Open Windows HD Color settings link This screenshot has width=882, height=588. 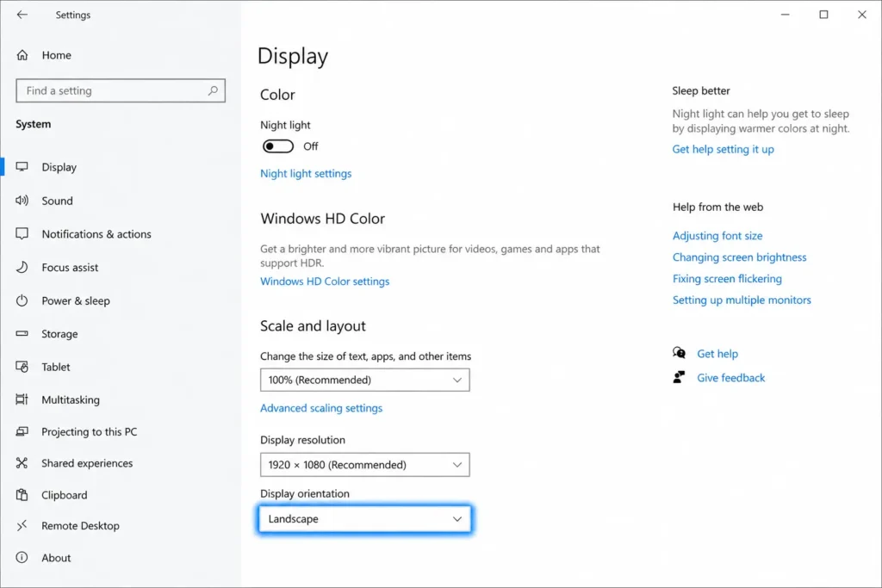(x=325, y=281)
